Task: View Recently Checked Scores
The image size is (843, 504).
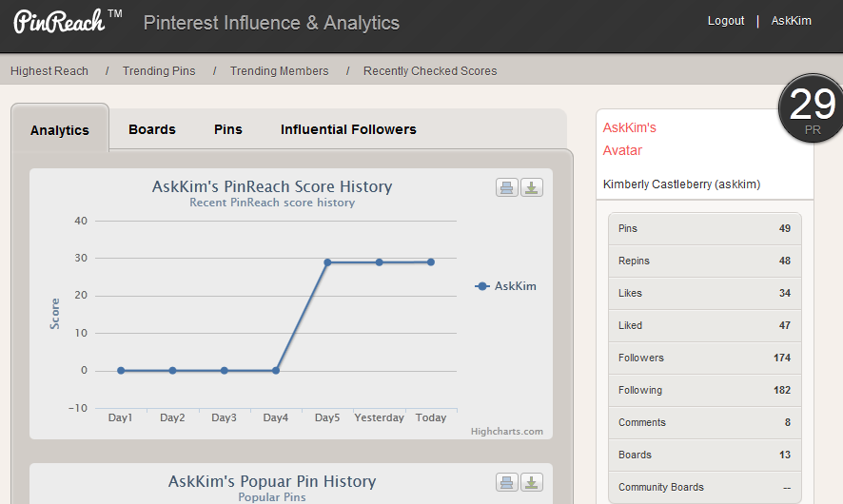Action: pyautogui.click(x=430, y=71)
